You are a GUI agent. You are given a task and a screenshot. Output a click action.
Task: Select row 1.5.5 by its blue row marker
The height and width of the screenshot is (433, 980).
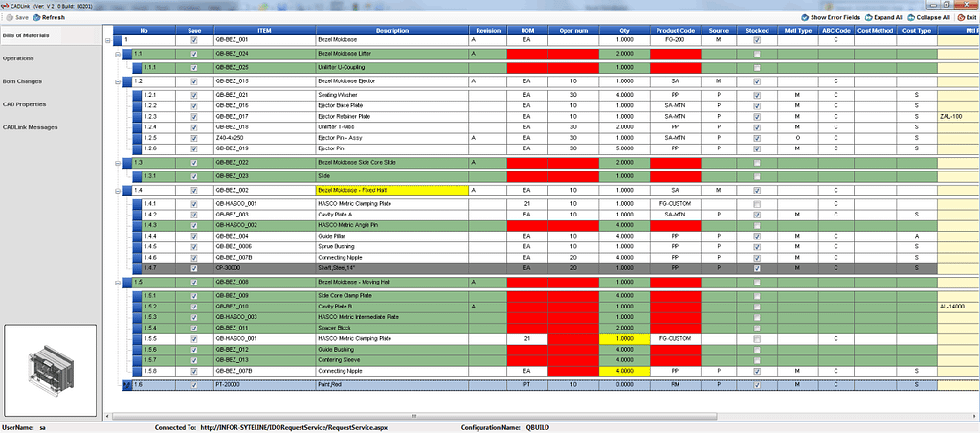tap(137, 338)
